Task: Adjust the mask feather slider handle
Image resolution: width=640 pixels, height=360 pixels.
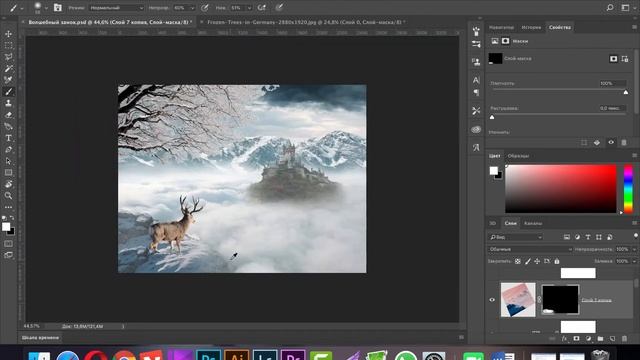Action: pos(492,117)
